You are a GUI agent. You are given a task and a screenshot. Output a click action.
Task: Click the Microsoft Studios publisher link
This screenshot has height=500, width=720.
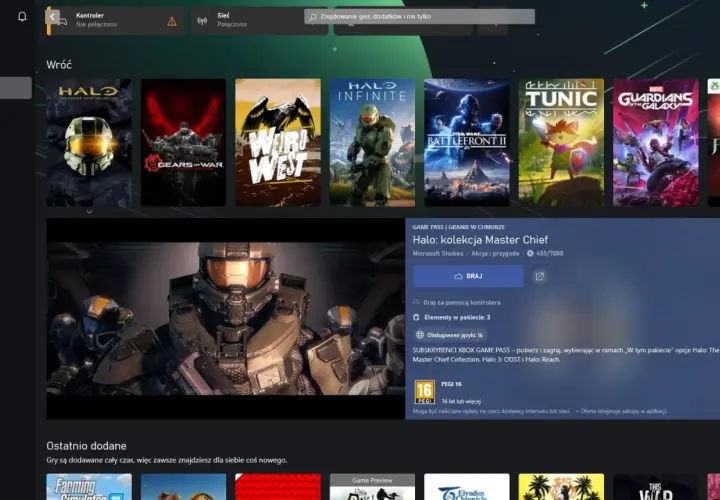(x=437, y=253)
